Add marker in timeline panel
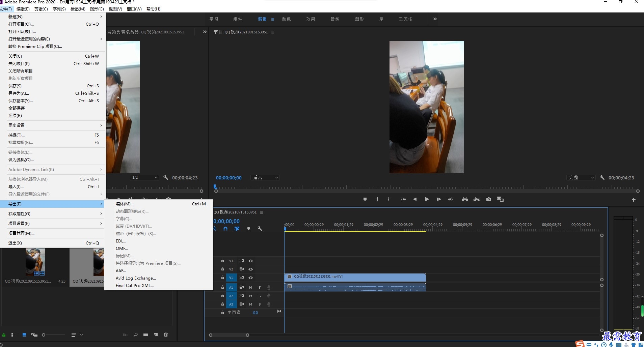This screenshot has width=644, height=347. click(248, 229)
